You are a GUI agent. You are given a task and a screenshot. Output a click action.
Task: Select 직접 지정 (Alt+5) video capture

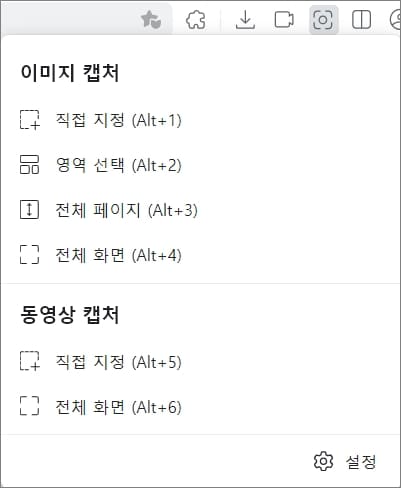101,362
